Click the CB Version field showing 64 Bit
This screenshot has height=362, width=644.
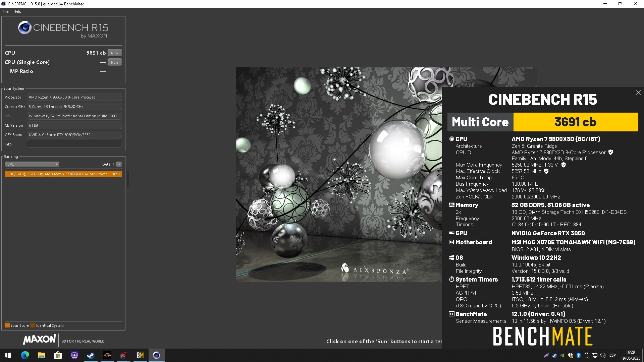74,125
